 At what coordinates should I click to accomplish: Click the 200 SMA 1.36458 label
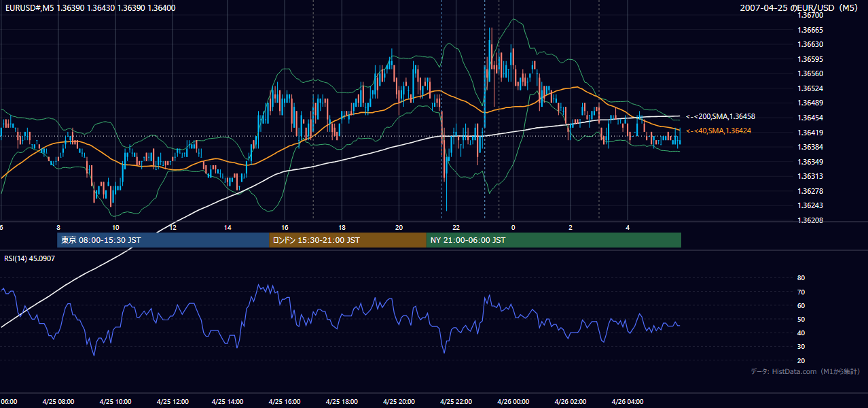point(721,117)
